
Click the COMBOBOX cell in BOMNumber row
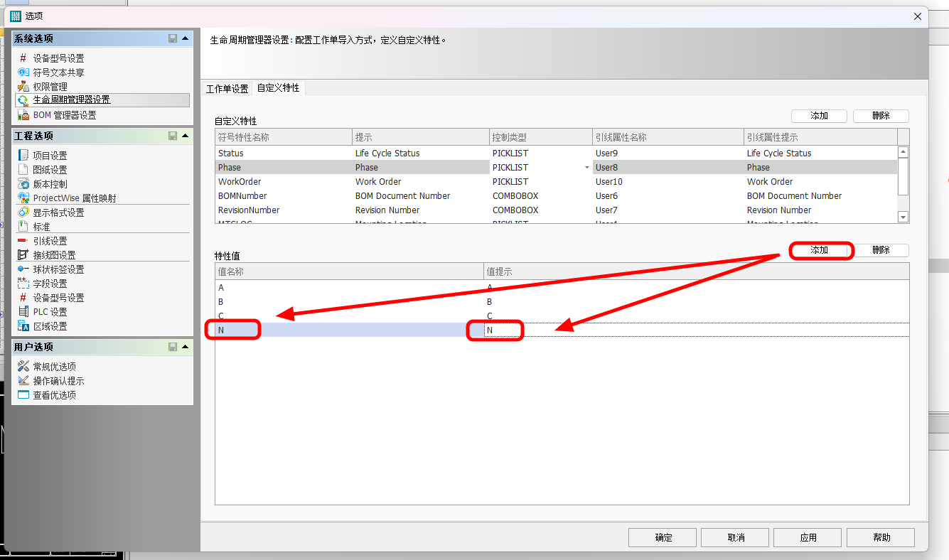(x=541, y=196)
